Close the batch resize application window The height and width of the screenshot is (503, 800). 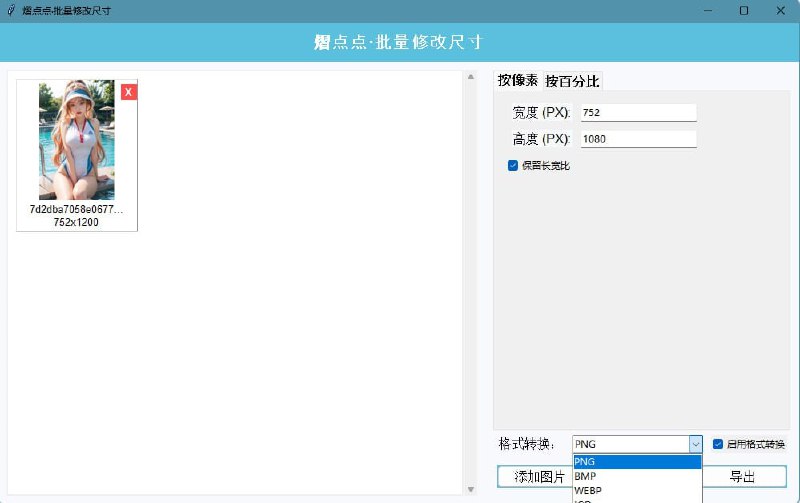click(x=780, y=11)
